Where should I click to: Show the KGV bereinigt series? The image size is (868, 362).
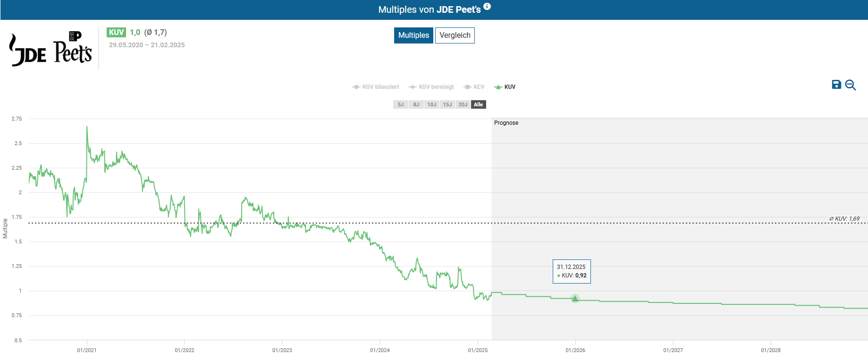[431, 87]
